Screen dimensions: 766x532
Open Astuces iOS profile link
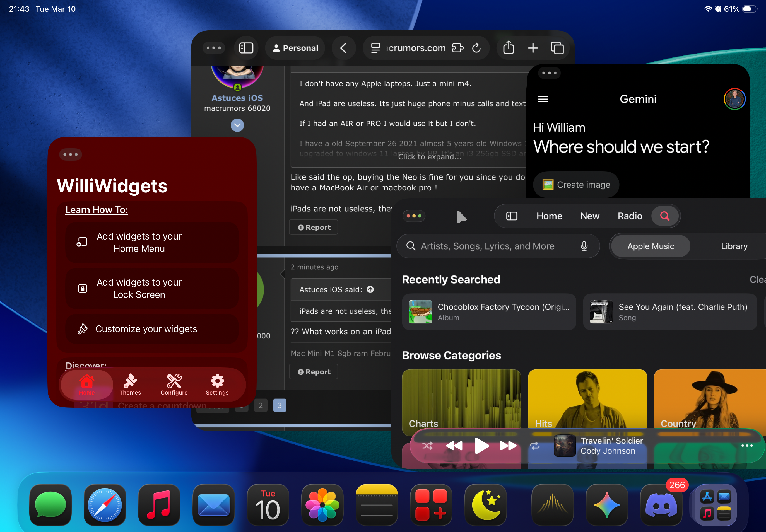click(x=237, y=98)
